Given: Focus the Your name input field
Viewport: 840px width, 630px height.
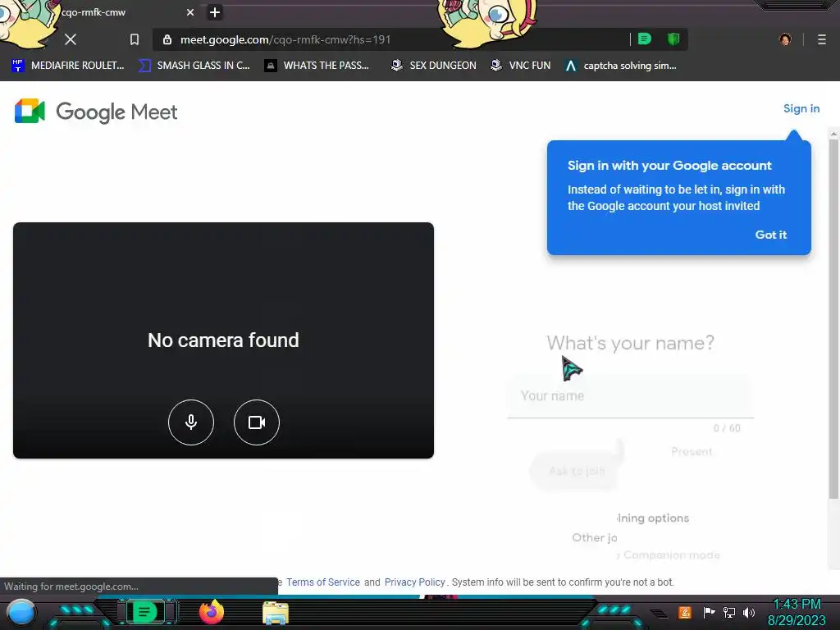Looking at the screenshot, I should click(x=631, y=396).
